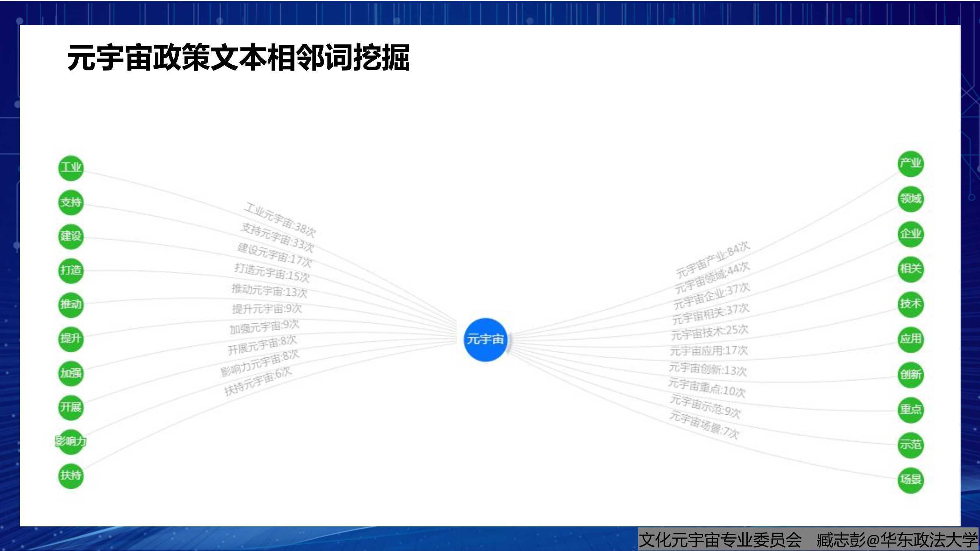The image size is (980, 551).
Task: Click the edge label 工业元宇宙:38次
Action: coord(280,220)
